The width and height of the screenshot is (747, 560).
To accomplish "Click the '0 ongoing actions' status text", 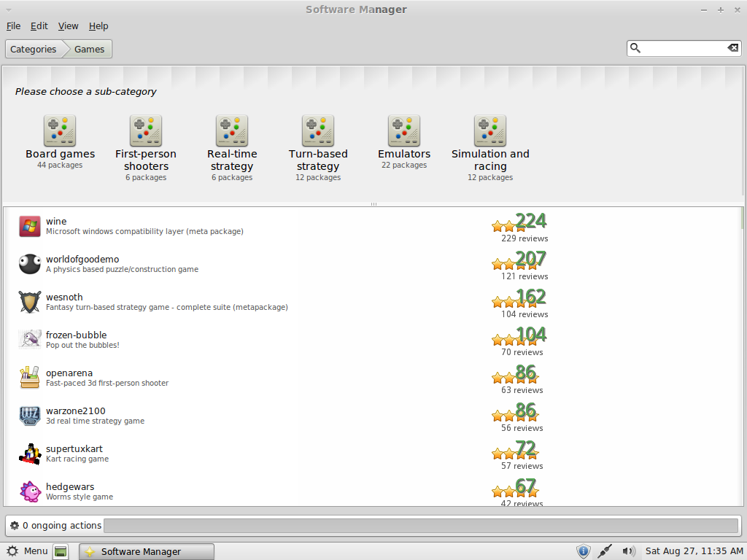I will point(62,525).
